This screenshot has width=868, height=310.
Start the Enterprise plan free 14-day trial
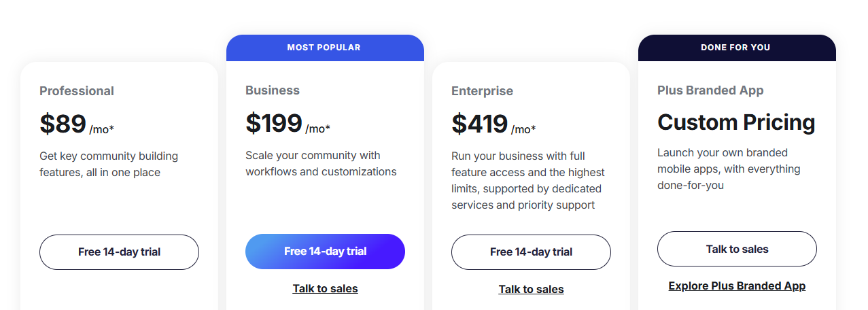(531, 252)
